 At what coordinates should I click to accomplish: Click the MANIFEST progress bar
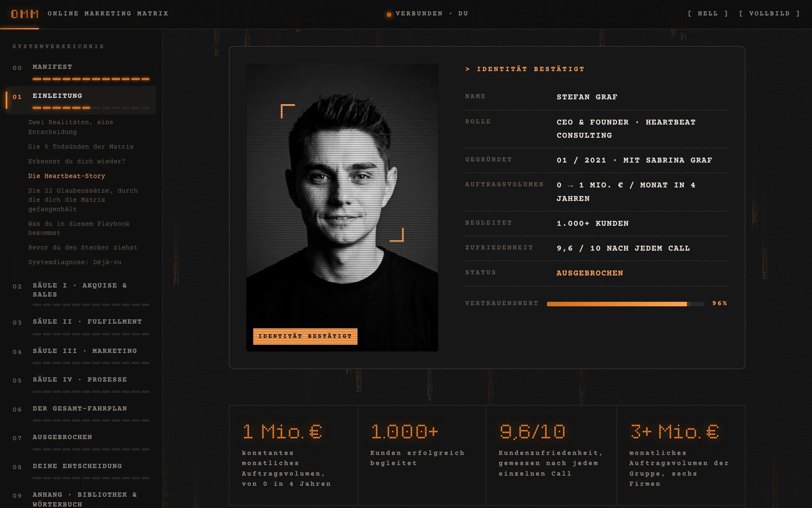click(91, 79)
